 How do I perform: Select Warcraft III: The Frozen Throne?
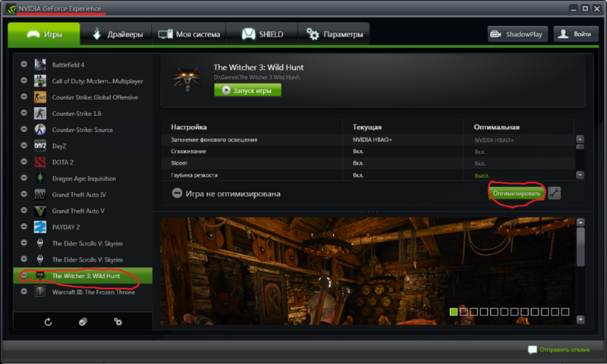click(x=83, y=292)
